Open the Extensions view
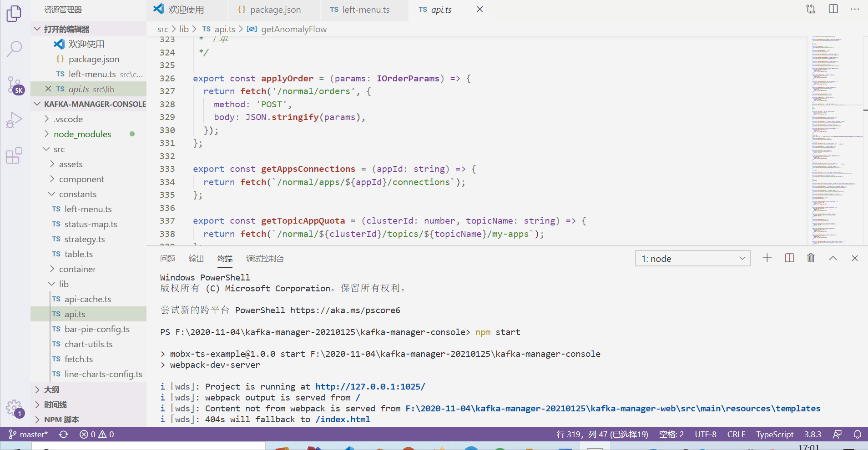 [14, 155]
